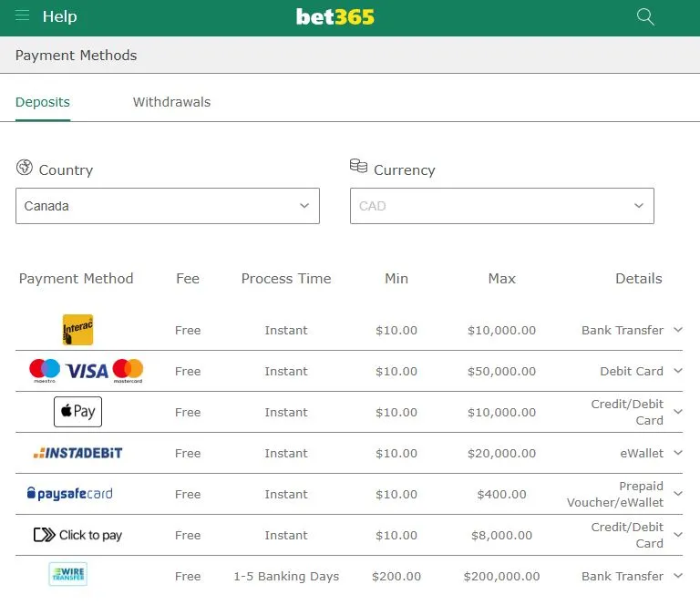Click the Wire Transfer logo
The height and width of the screenshot is (605, 700).
[67, 574]
